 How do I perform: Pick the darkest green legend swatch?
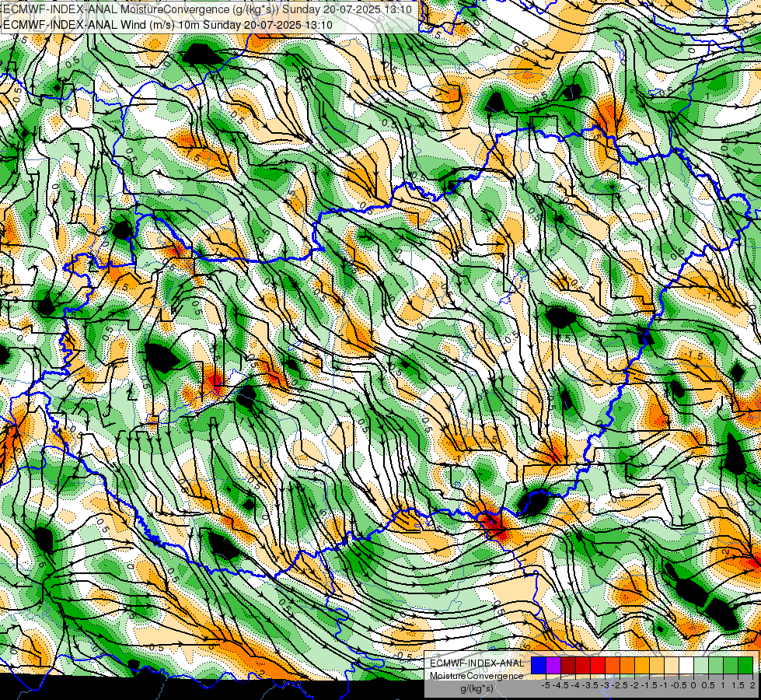pyautogui.click(x=745, y=665)
